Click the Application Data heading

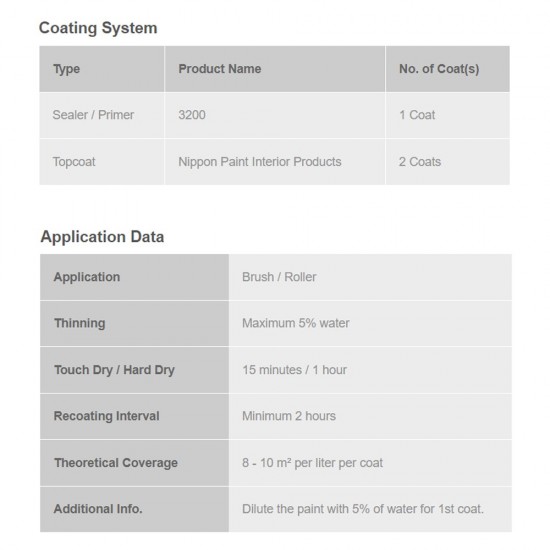(x=102, y=236)
